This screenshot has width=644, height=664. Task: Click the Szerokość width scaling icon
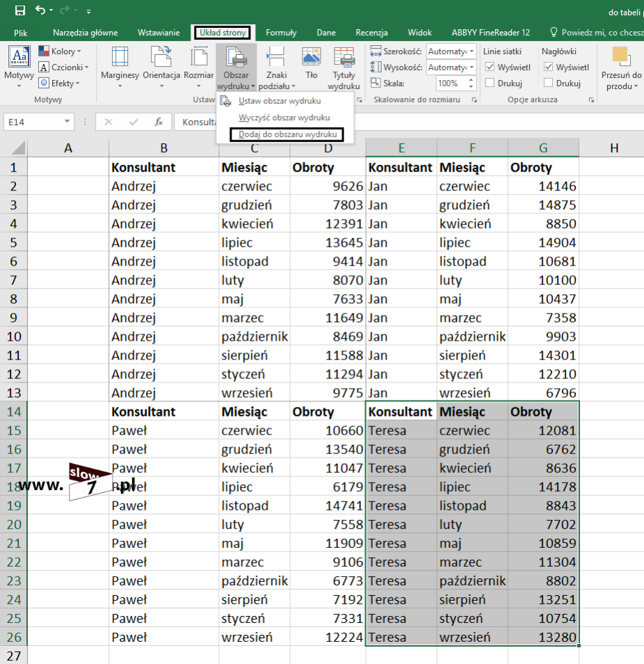pyautogui.click(x=376, y=51)
